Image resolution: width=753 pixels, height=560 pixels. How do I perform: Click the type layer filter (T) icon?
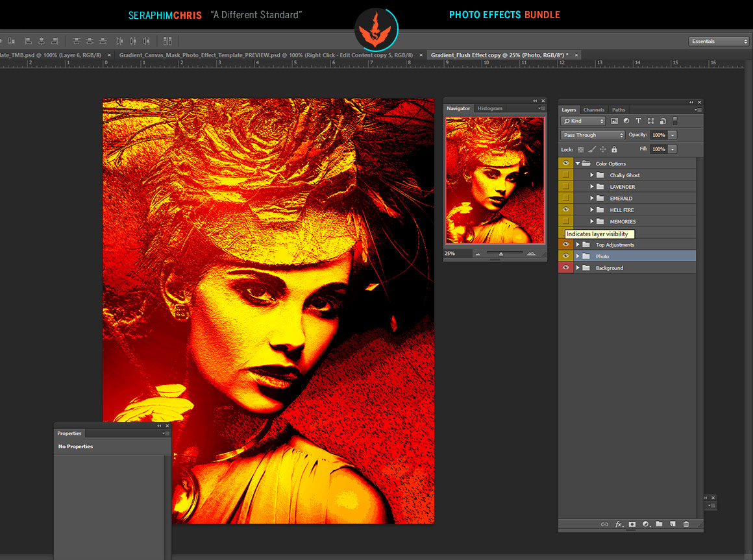[639, 121]
